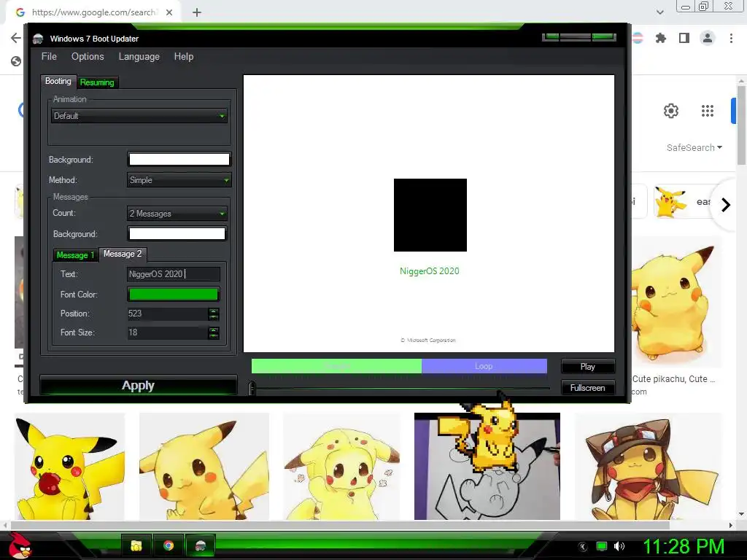Screen dimensions: 747x560
Task: Click the Position value field showing 523
Action: click(x=167, y=314)
